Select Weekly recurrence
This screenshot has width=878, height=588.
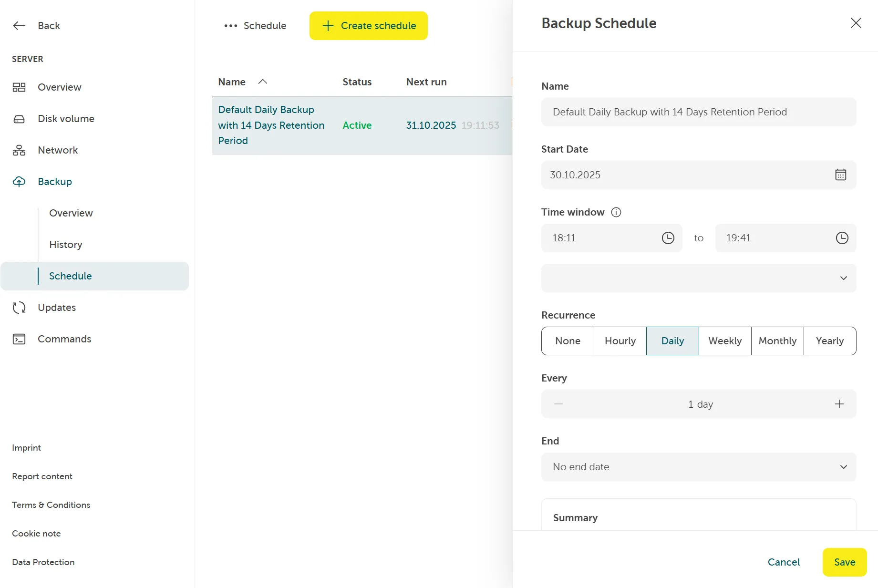[x=724, y=341]
